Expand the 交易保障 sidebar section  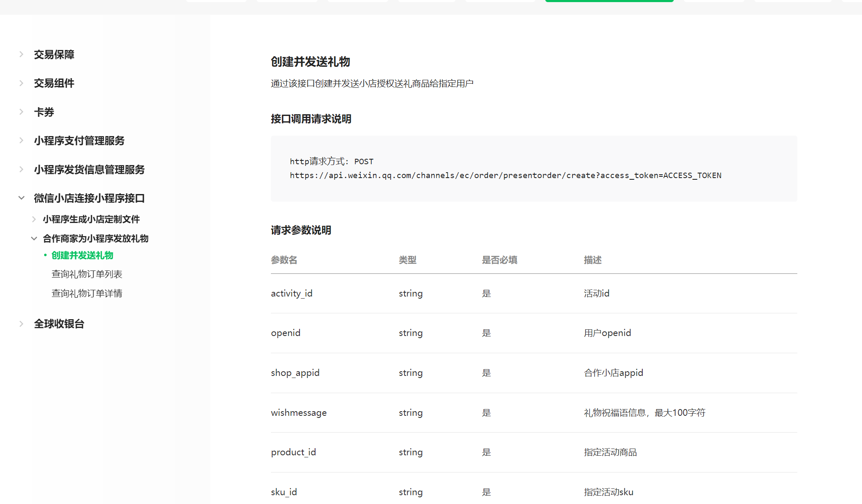click(x=54, y=55)
